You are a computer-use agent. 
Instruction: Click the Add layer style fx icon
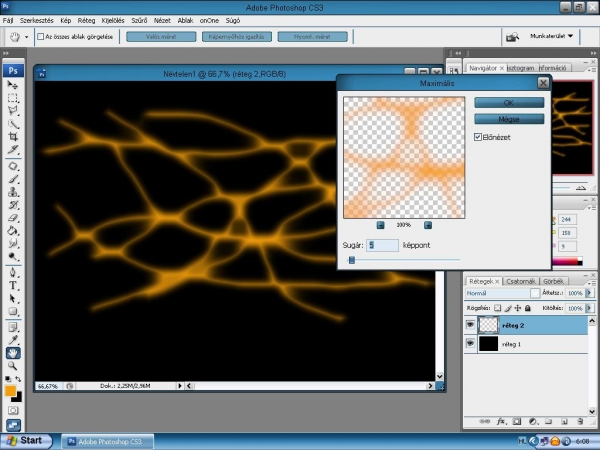click(x=501, y=421)
